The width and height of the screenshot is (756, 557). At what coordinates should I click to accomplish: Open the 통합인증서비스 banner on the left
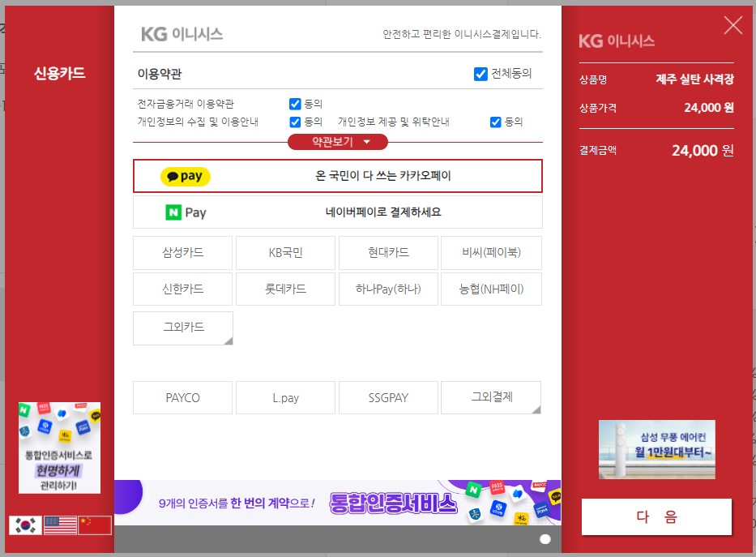pyautogui.click(x=58, y=448)
